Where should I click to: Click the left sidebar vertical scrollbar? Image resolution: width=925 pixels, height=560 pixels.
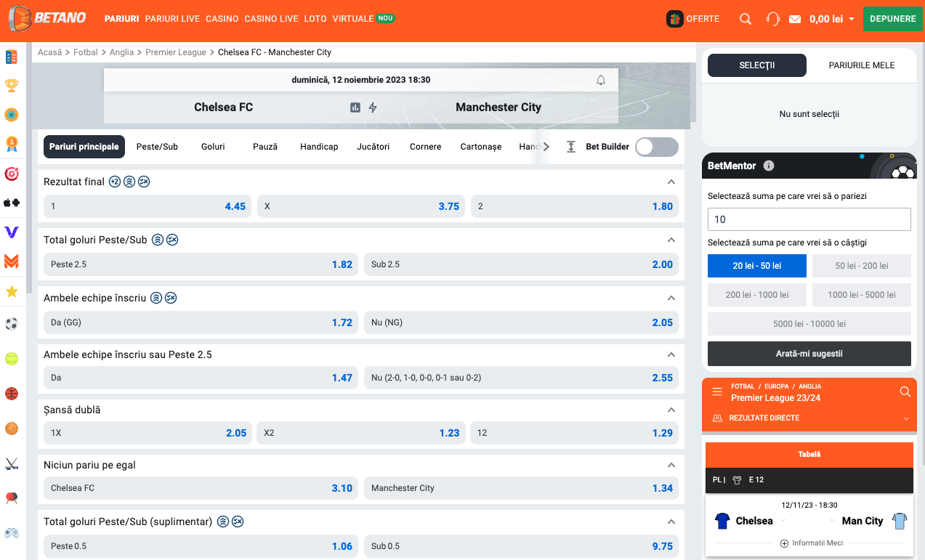(x=29, y=167)
